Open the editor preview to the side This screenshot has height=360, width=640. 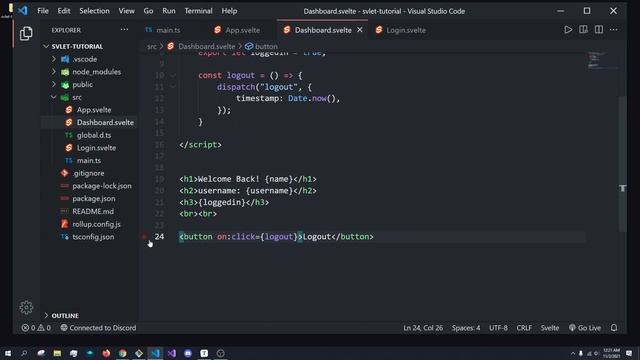(583, 30)
